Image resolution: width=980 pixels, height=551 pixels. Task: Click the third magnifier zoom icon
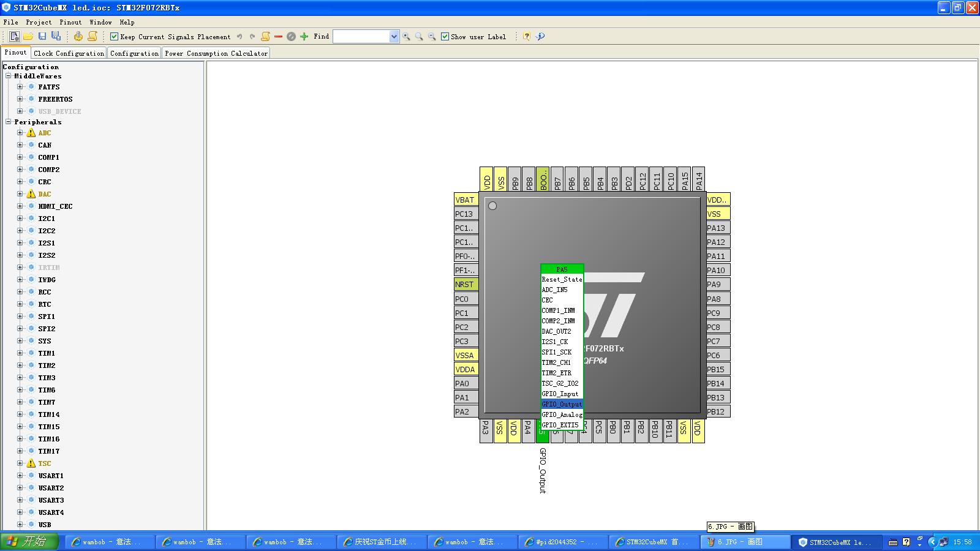tap(432, 37)
